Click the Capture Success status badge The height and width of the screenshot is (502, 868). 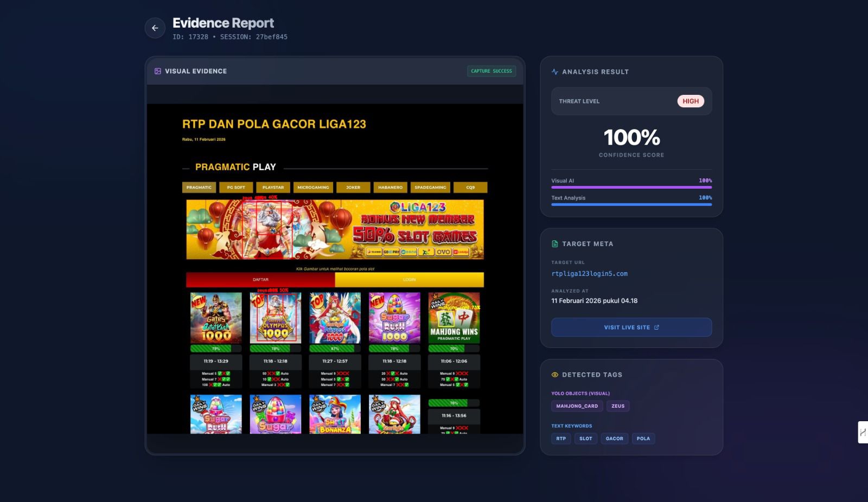point(491,71)
